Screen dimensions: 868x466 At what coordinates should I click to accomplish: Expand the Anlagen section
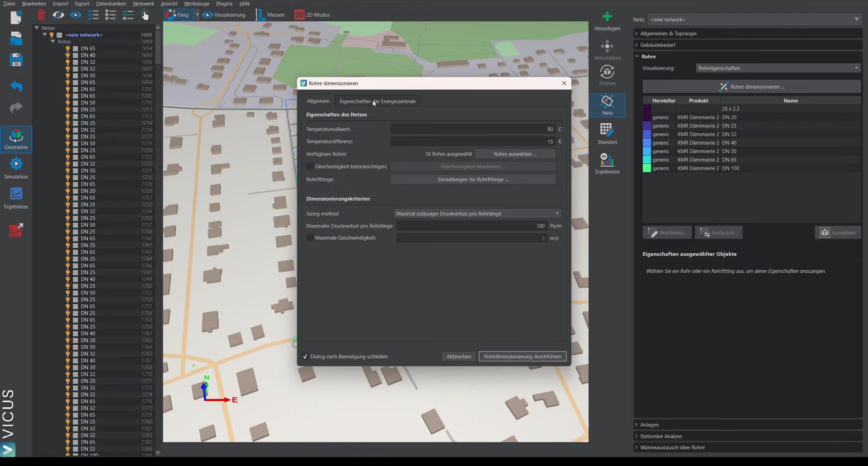(x=748, y=425)
